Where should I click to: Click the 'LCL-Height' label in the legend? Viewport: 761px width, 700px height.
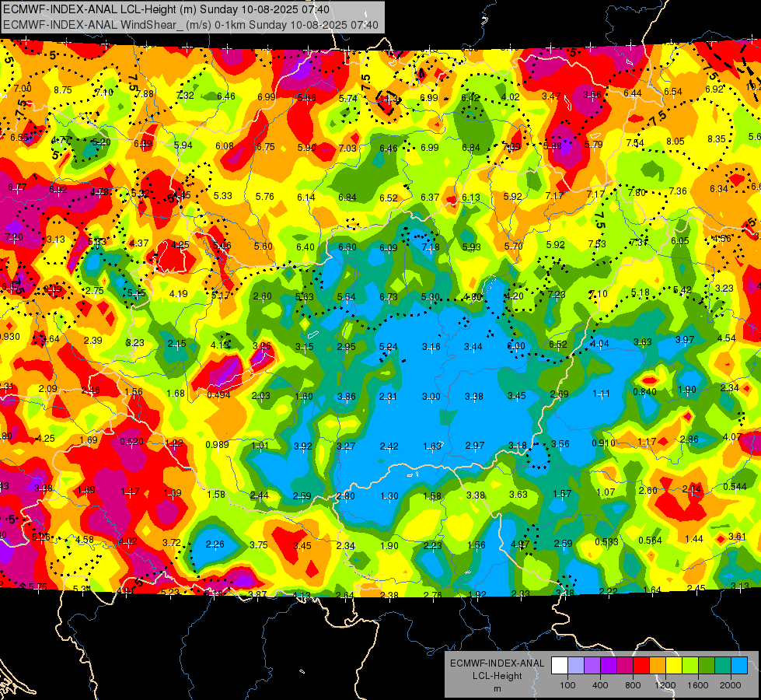497,676
